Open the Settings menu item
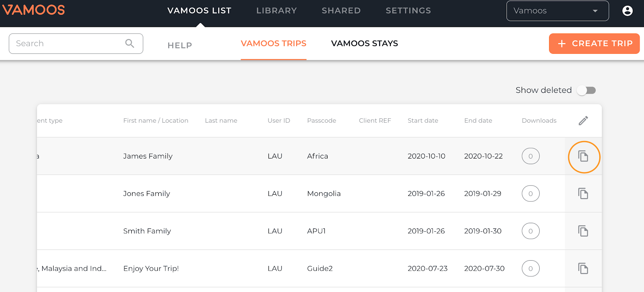The height and width of the screenshot is (292, 644). pos(408,11)
